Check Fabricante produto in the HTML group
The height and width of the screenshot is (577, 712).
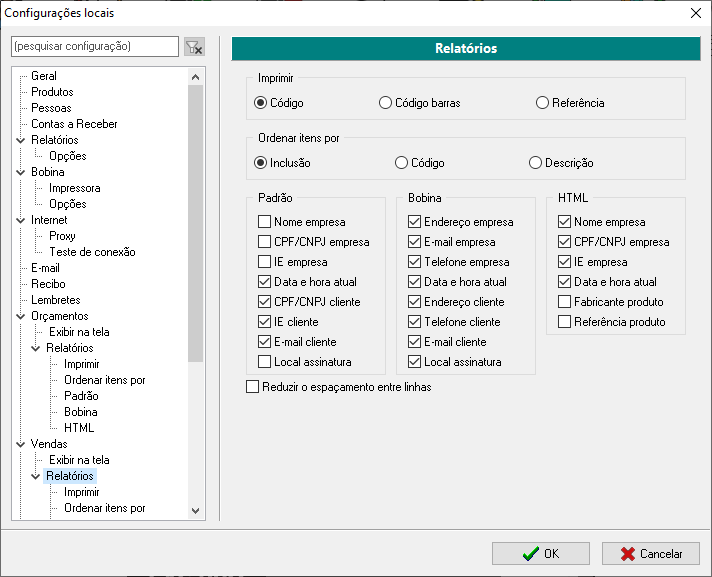(x=565, y=302)
